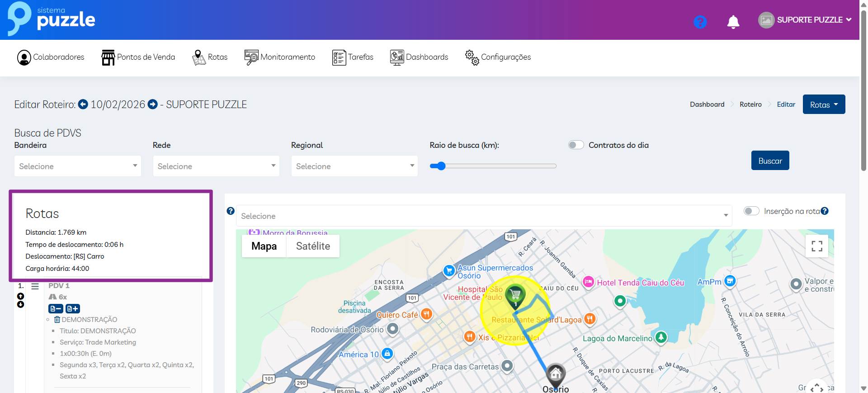
Task: Open the Monitoramento menu
Action: tap(280, 57)
